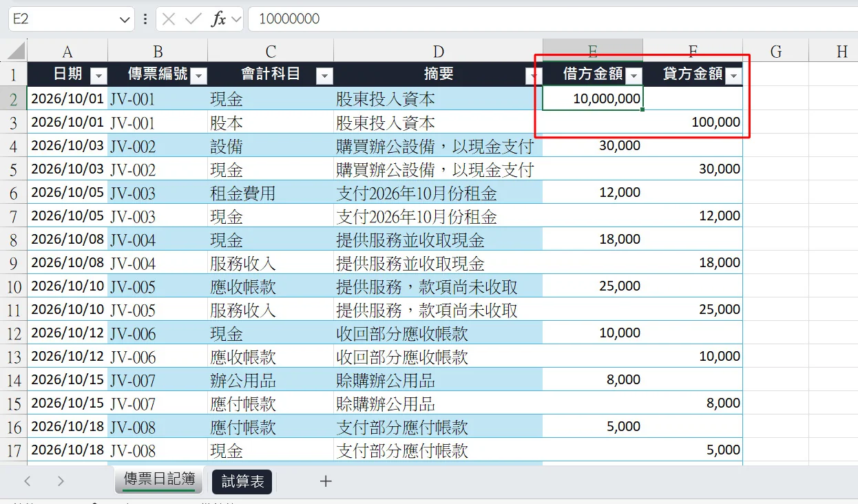Select cell F3 with 100,000
858x504 pixels.
pos(693,123)
